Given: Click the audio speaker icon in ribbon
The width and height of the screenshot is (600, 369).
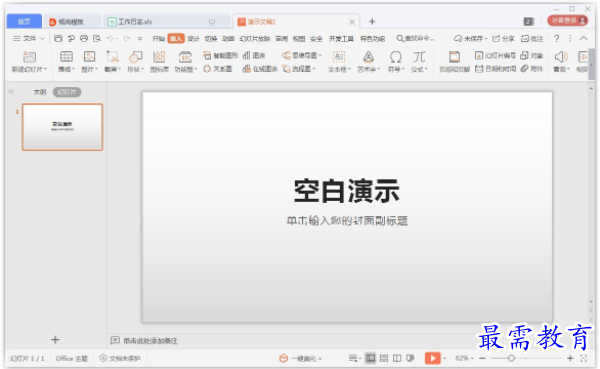Looking at the screenshot, I should (x=561, y=57).
